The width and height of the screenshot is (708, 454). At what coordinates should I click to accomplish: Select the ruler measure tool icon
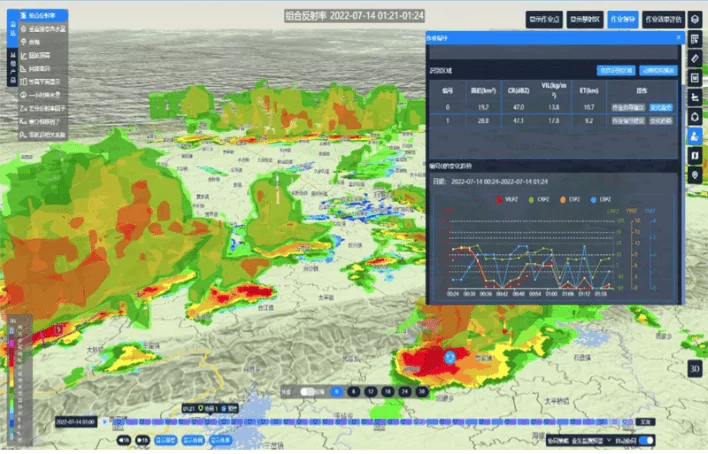695,59
